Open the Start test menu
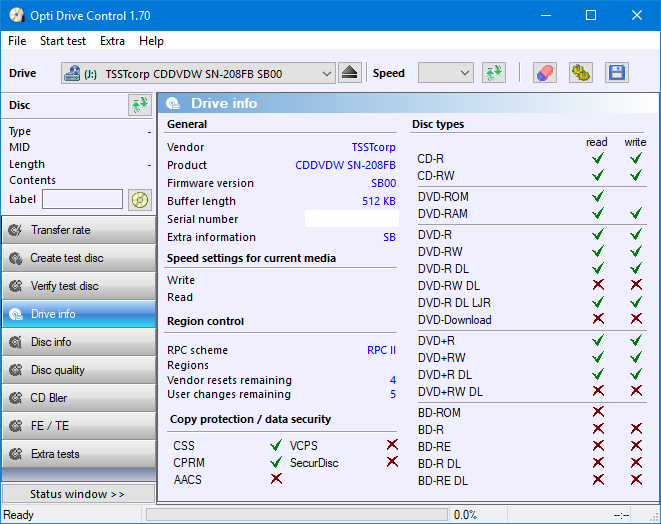 coord(63,41)
